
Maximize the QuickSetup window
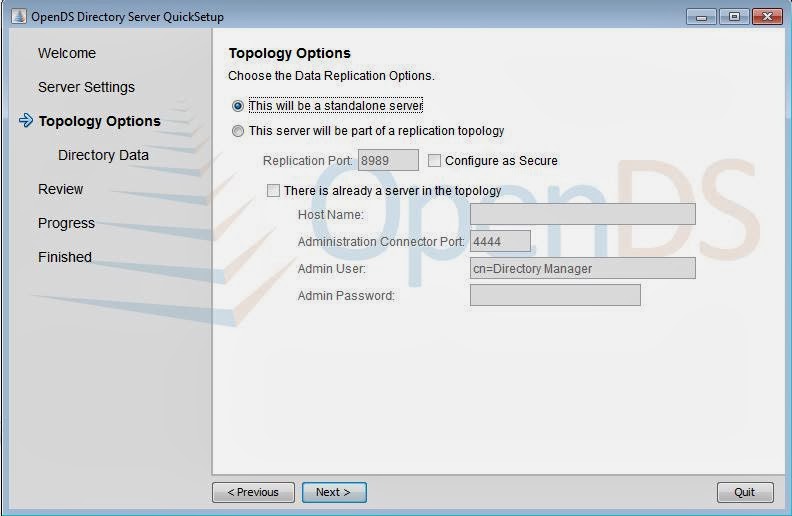[734, 17]
